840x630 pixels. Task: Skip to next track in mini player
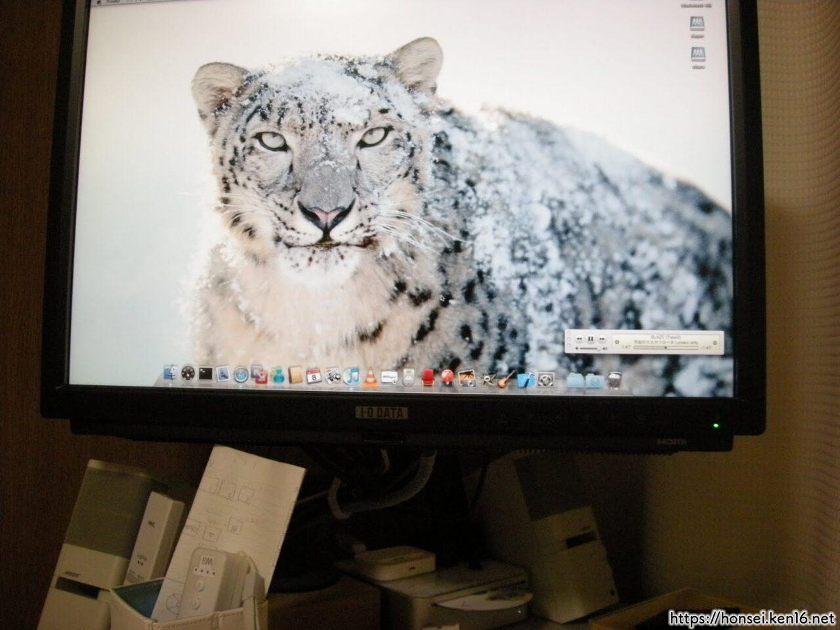point(602,339)
